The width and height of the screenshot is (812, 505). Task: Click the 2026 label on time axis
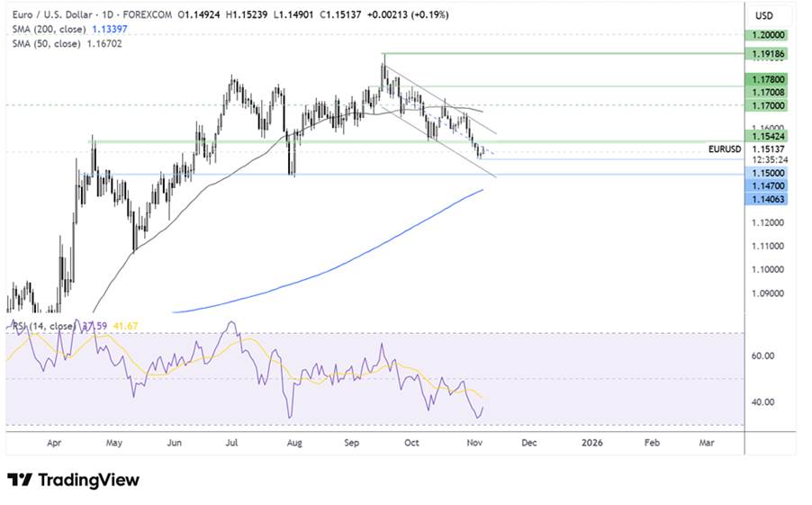pyautogui.click(x=591, y=443)
